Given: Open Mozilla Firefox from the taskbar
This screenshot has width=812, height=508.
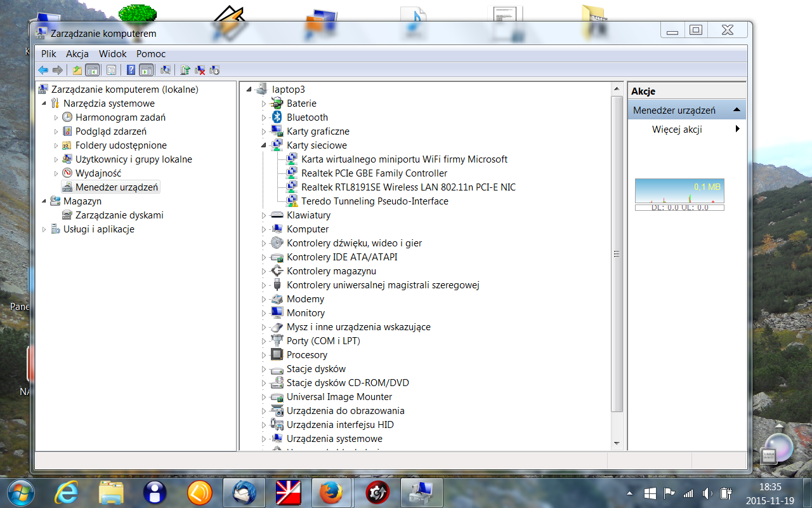Looking at the screenshot, I should 330,493.
